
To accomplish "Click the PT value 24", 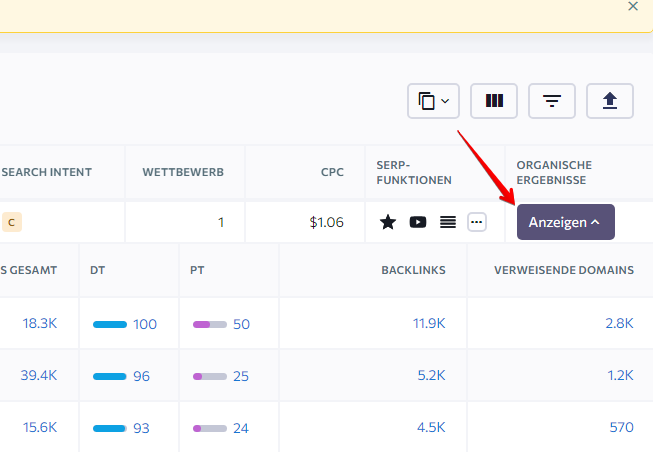I will 241,428.
